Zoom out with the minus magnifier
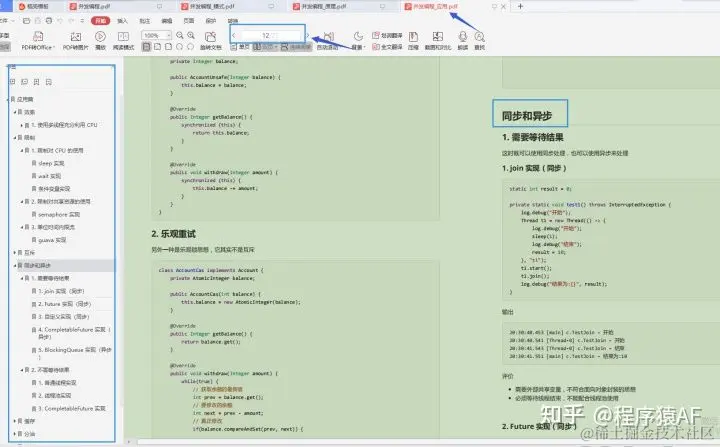This screenshot has width=720, height=447. 180,35
